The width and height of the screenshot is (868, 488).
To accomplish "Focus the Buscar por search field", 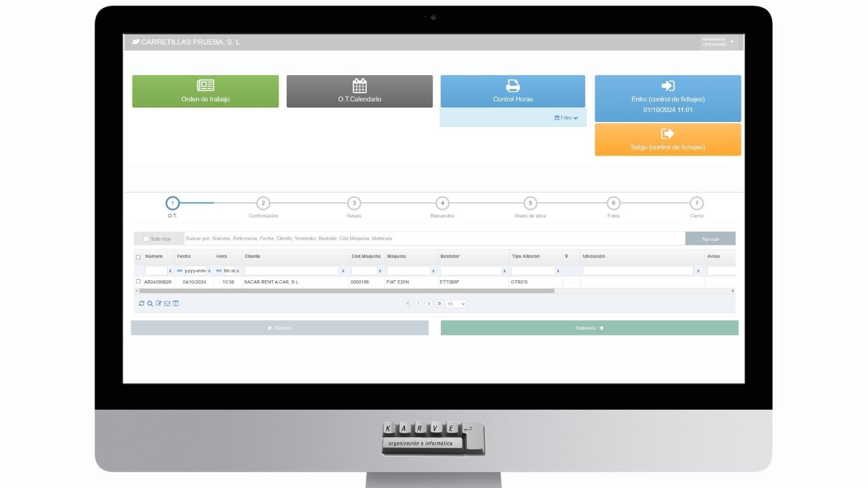I will coord(434,239).
